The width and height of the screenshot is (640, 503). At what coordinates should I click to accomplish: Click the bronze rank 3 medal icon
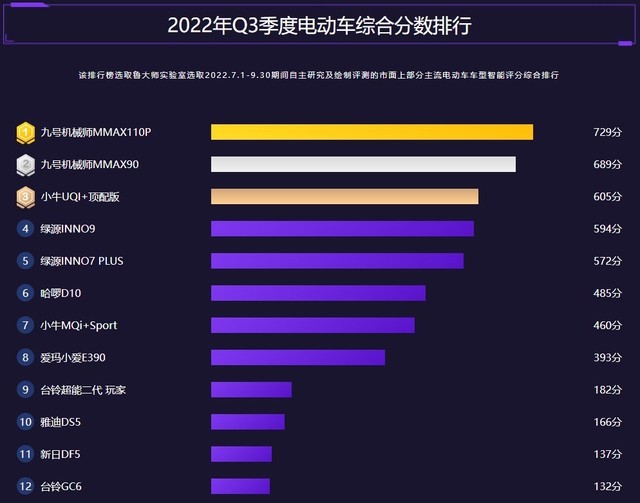25,197
